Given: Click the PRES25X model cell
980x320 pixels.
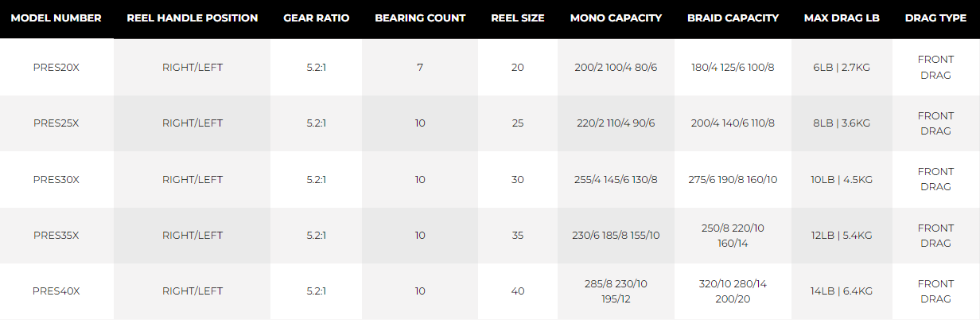Looking at the screenshot, I should tap(56, 123).
